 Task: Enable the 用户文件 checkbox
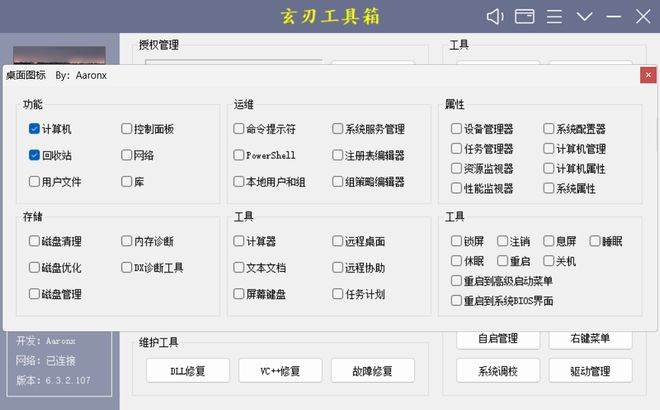point(35,181)
